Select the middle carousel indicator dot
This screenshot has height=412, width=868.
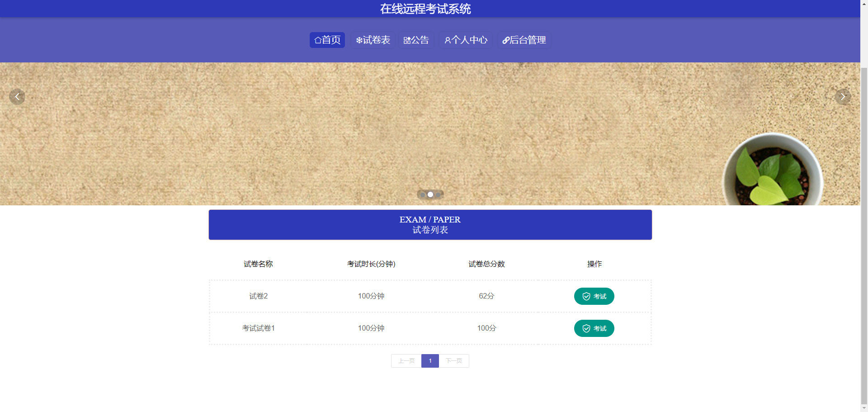coord(430,194)
